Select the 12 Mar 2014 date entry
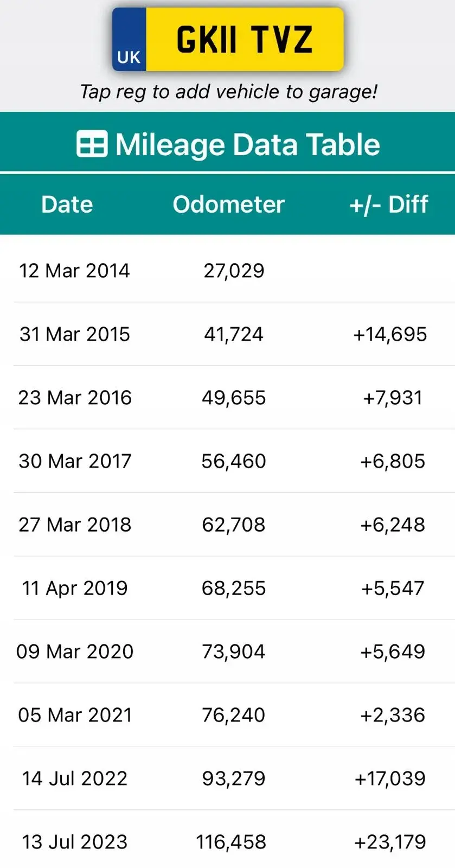Screen dimensions: 455x868 pyautogui.click(x=74, y=270)
